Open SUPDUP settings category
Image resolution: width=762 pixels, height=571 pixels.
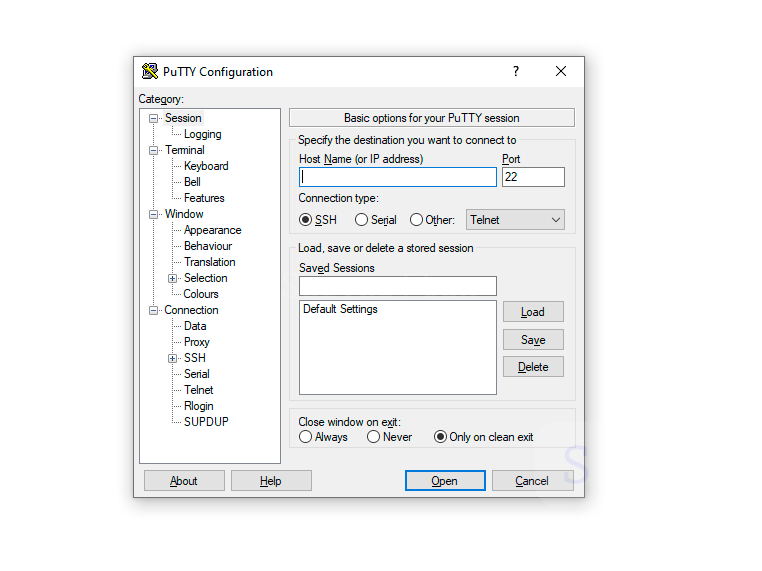(206, 422)
